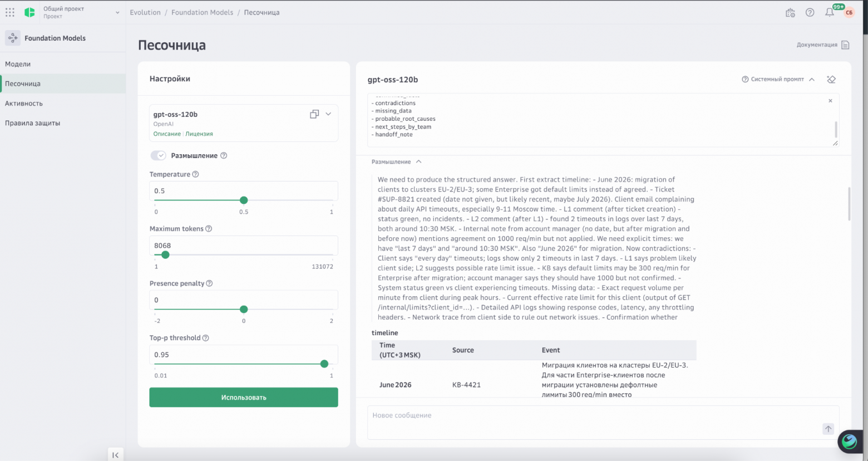Collapse the sidebar with arrow icon
Image resolution: width=868 pixels, height=461 pixels.
[x=115, y=455]
